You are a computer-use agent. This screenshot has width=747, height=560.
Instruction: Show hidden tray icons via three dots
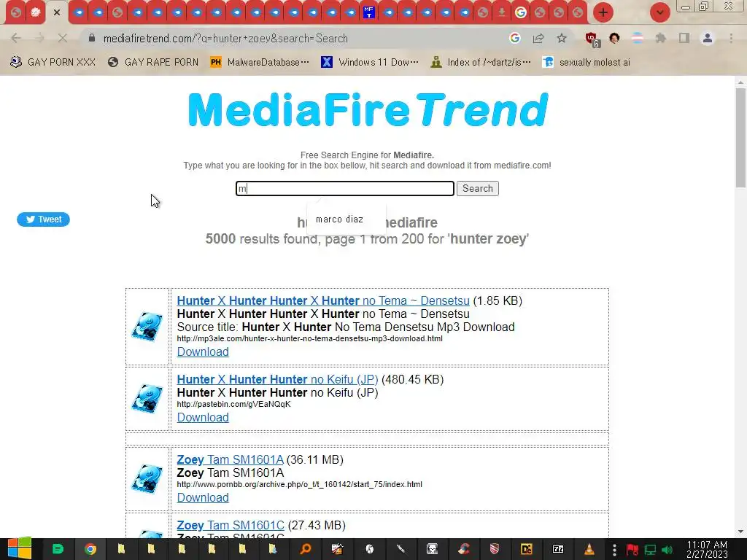tap(614, 550)
